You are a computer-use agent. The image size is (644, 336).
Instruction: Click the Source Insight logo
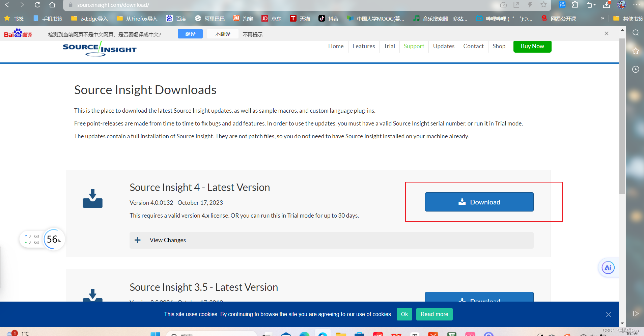click(x=100, y=49)
